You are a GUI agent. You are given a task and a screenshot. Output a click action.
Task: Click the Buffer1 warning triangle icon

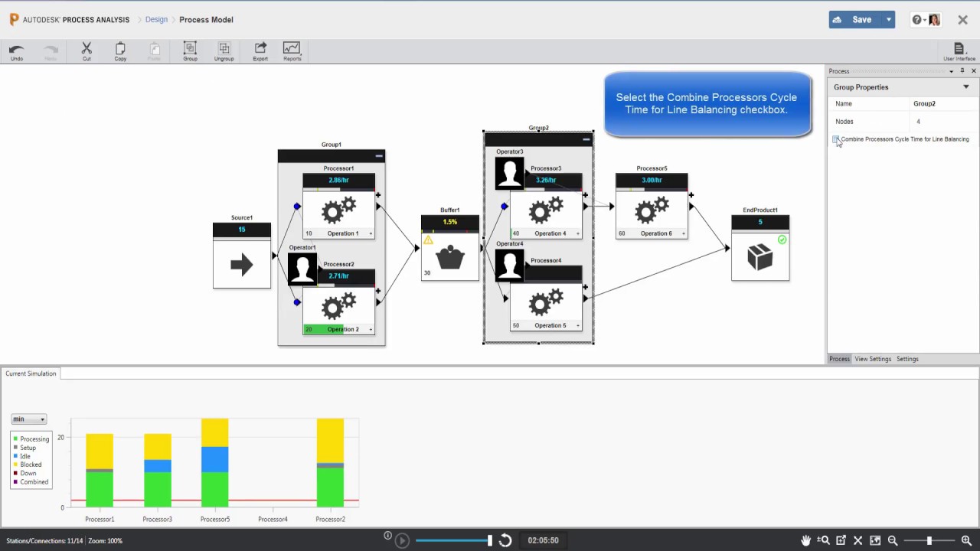pyautogui.click(x=428, y=240)
